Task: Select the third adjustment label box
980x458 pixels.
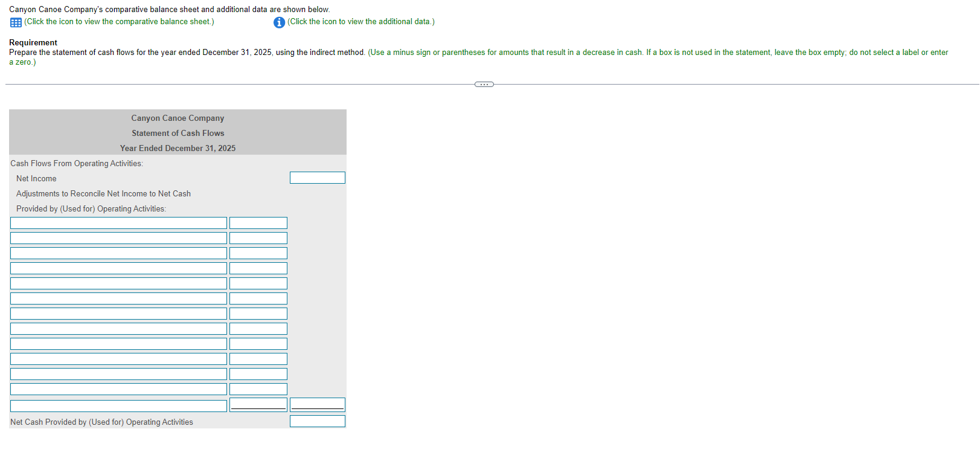Action: pos(118,253)
